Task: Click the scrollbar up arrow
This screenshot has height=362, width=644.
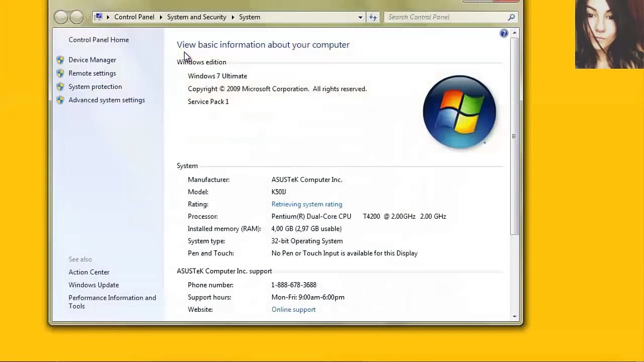Action: click(514, 33)
